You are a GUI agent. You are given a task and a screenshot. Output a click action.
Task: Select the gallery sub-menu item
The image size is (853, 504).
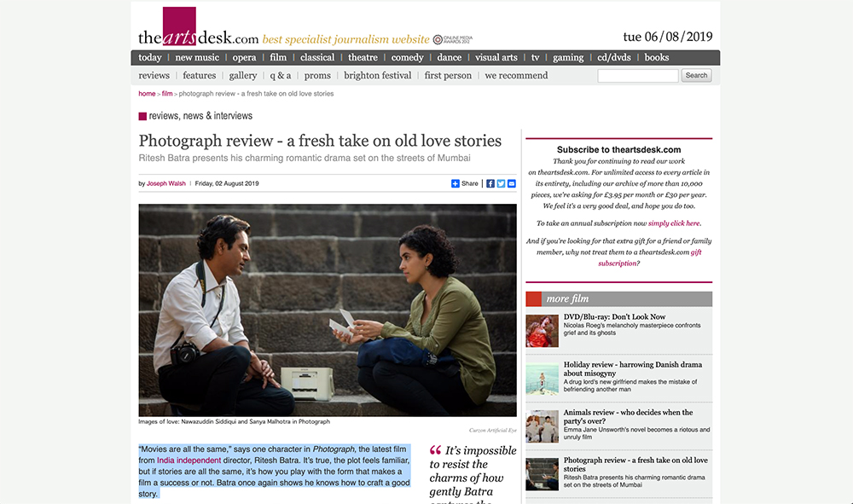pyautogui.click(x=242, y=76)
